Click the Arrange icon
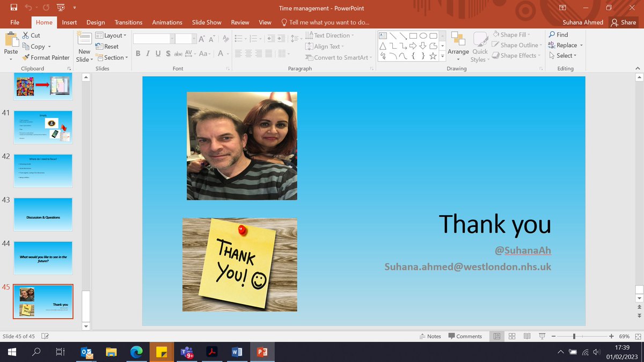Image resolution: width=644 pixels, height=362 pixels. (x=458, y=39)
